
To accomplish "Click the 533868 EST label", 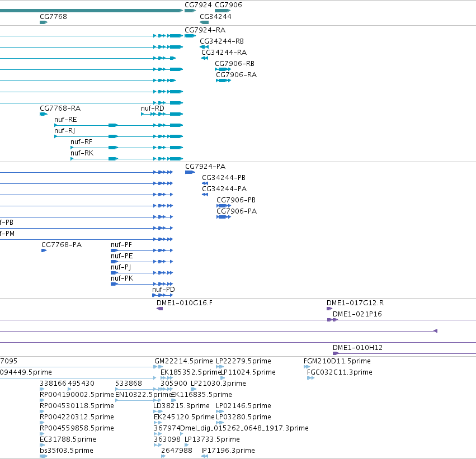I will point(129,384).
